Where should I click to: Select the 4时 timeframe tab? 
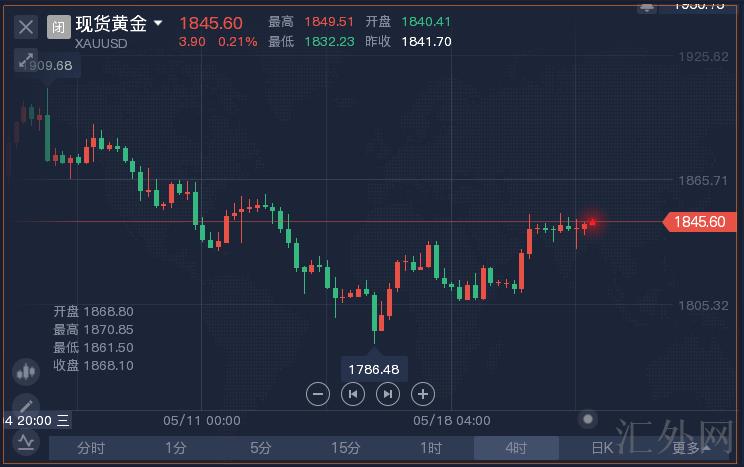click(x=516, y=448)
